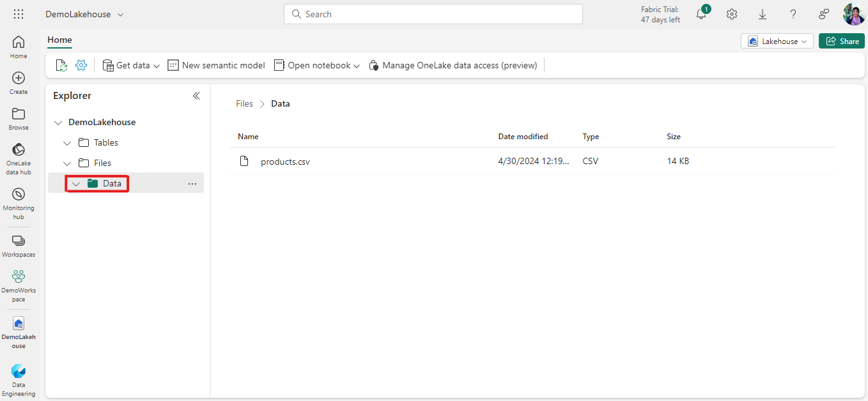
Task: Collapse the Files node chevron
Action: pyautogui.click(x=68, y=163)
